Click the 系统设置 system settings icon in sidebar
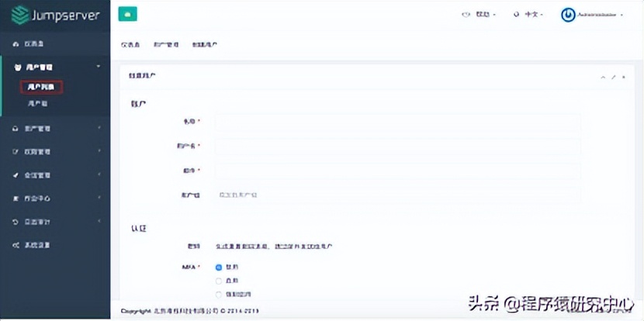This screenshot has height=321, width=644. pyautogui.click(x=16, y=246)
